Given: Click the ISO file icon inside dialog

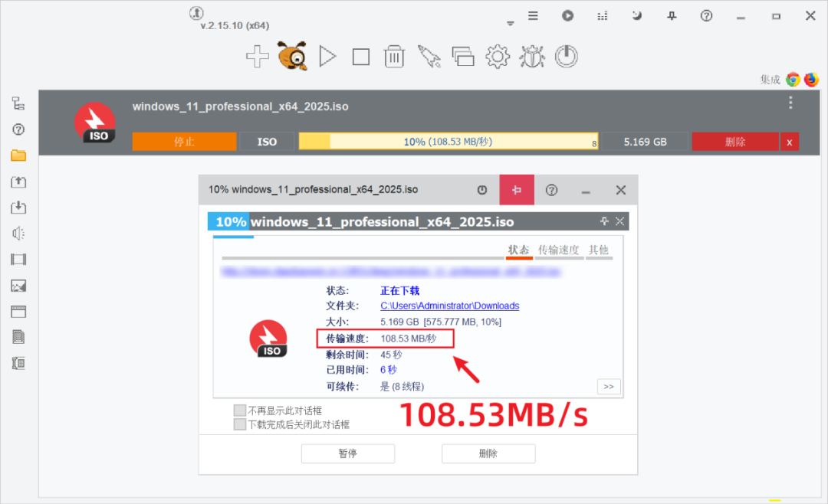Looking at the screenshot, I should point(269,339).
